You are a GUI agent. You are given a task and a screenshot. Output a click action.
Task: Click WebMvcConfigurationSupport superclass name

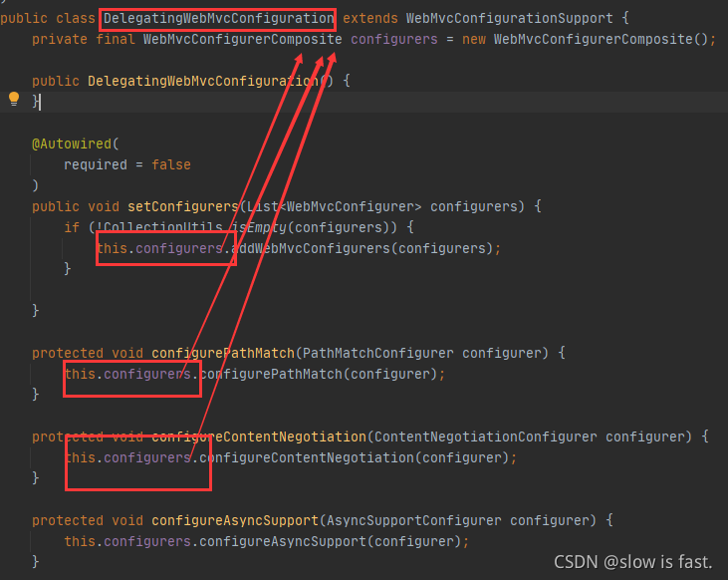point(509,19)
